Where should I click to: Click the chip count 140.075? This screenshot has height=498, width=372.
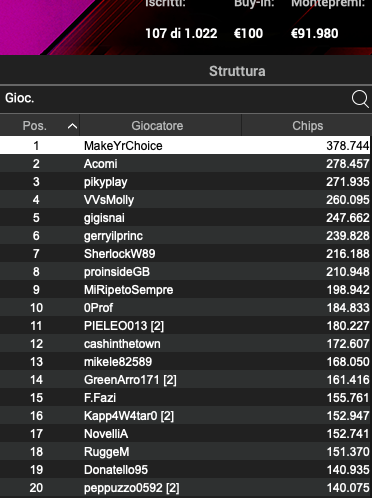click(x=348, y=487)
